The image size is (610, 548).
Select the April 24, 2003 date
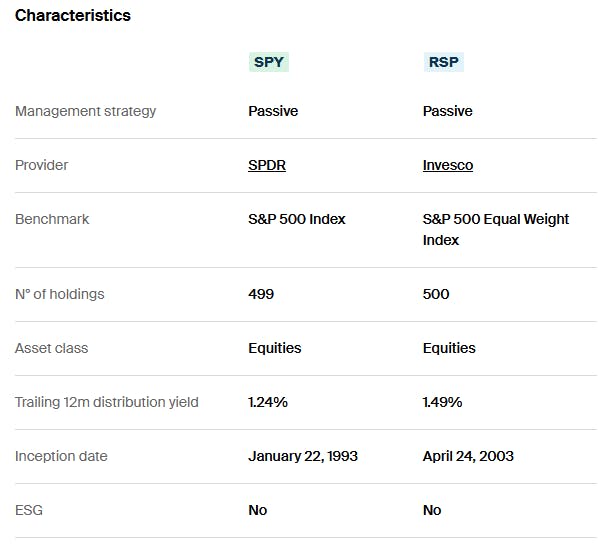pyautogui.click(x=468, y=456)
